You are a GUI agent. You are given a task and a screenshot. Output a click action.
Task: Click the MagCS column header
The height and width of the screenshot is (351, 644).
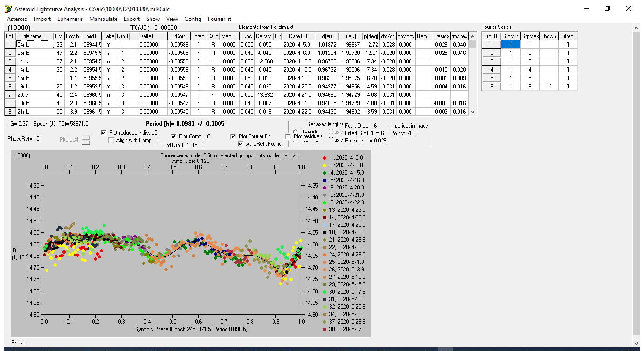click(x=229, y=36)
